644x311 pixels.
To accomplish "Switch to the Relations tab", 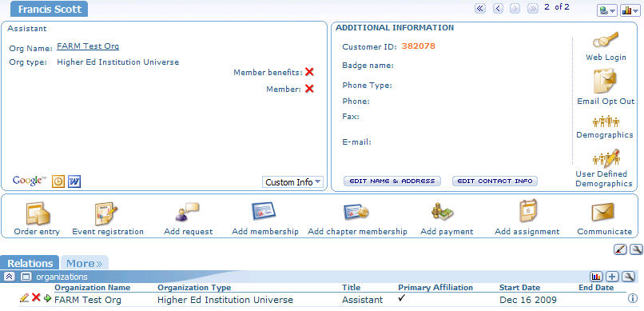I will [30, 263].
